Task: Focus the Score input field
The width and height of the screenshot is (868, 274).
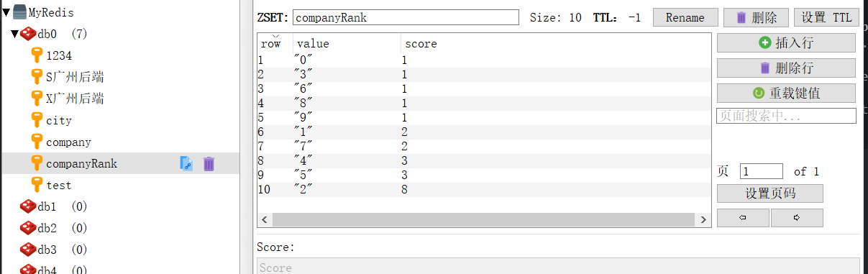Action: pos(558,266)
